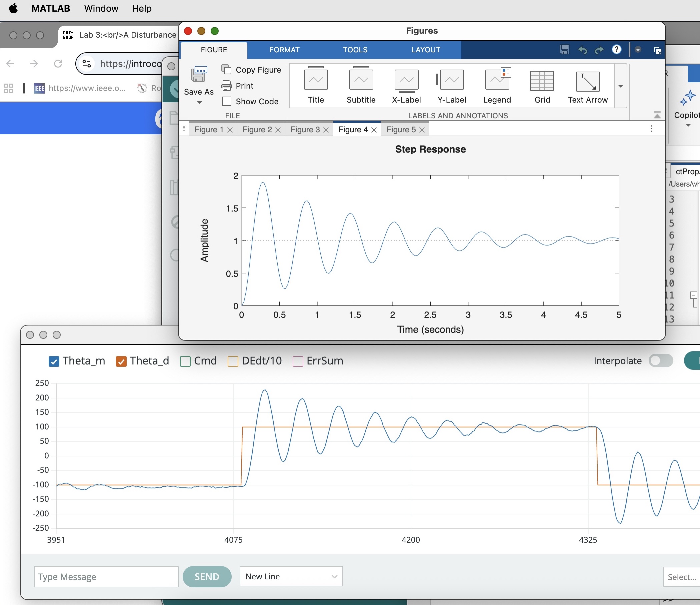Expand the Labels and Annotations gallery
The width and height of the screenshot is (700, 605).
[x=621, y=86]
